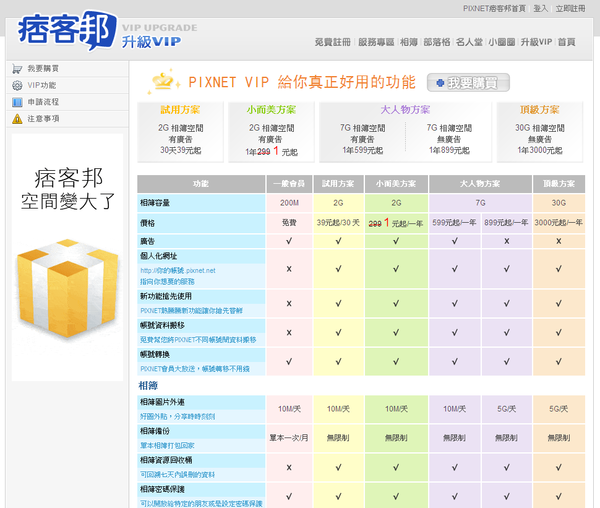Image resolution: width=600 pixels, height=508 pixels.
Task: Open 我要購買 in the left sidebar
Action: [43, 68]
